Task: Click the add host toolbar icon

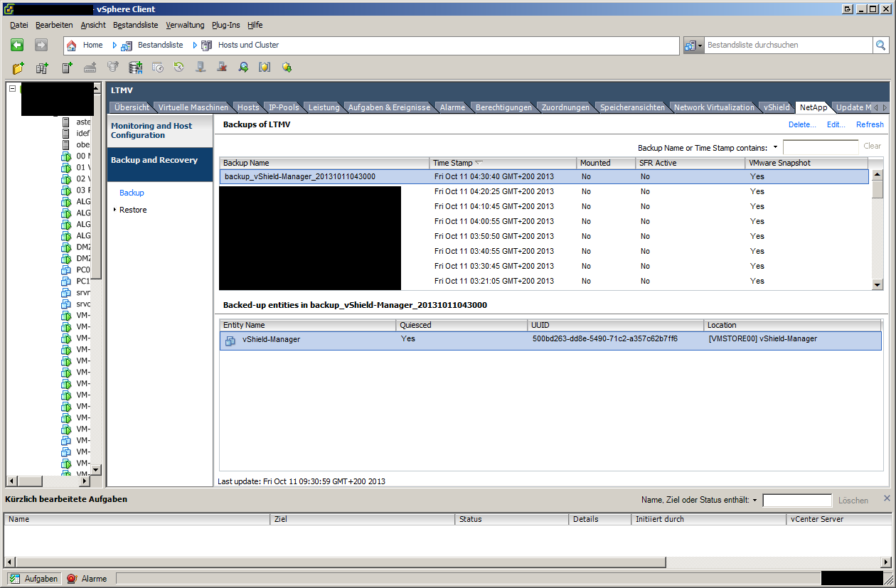Action: click(x=67, y=68)
